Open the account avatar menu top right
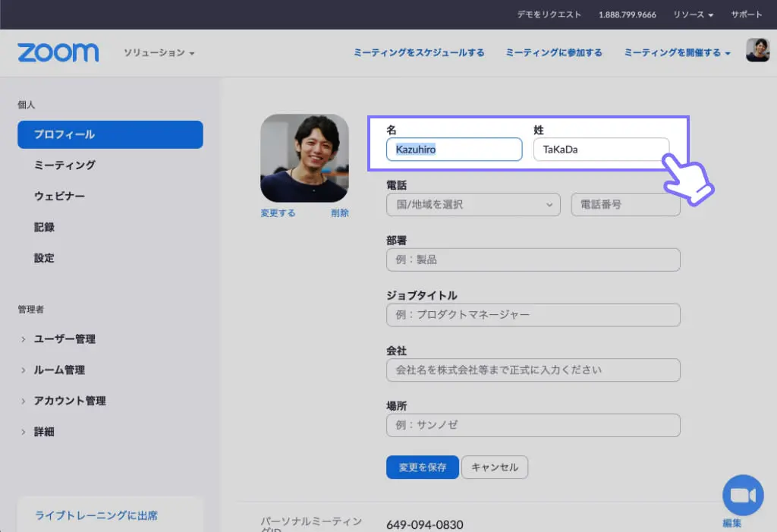This screenshot has width=777, height=532. (757, 52)
